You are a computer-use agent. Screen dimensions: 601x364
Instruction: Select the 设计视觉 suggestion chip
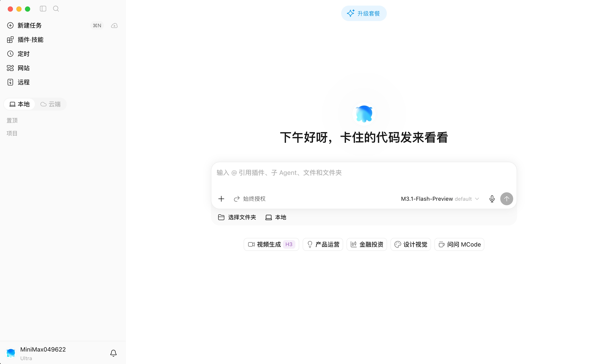click(410, 245)
